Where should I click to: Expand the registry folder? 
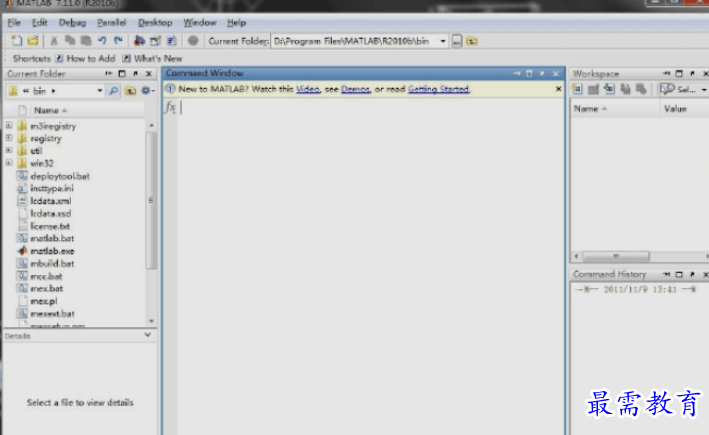coord(9,137)
